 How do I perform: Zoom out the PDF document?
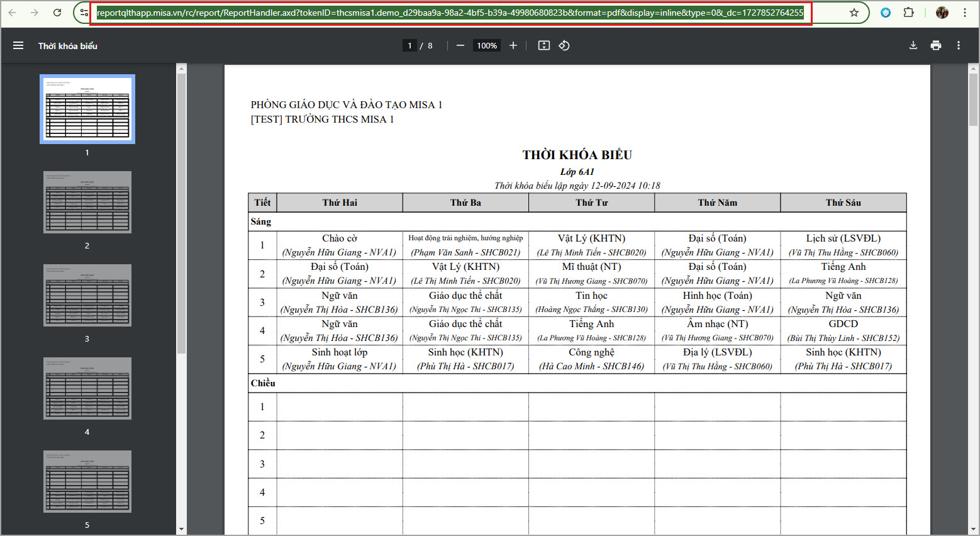(x=460, y=45)
